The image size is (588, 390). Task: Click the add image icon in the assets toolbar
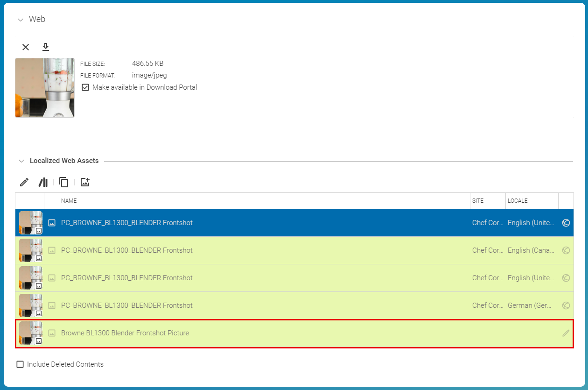pyautogui.click(x=85, y=182)
